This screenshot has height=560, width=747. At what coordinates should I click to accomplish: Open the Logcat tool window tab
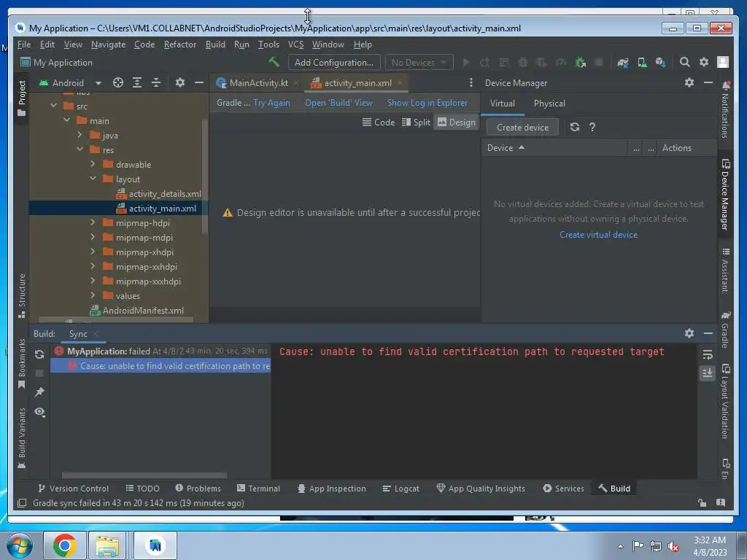[x=400, y=488]
